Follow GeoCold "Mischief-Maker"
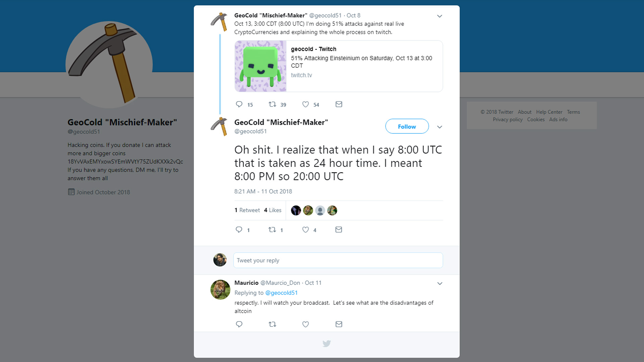The width and height of the screenshot is (644, 362). point(407,126)
